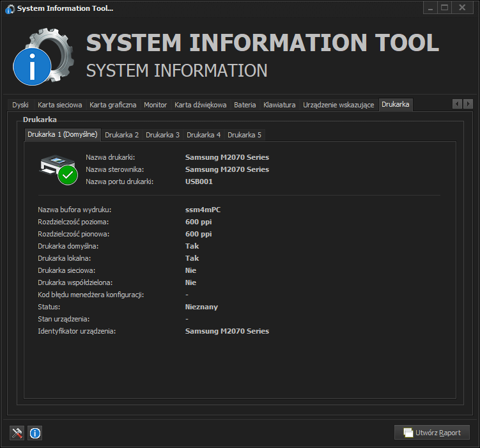Click Nie value for Drukarka sieciowa

point(190,271)
